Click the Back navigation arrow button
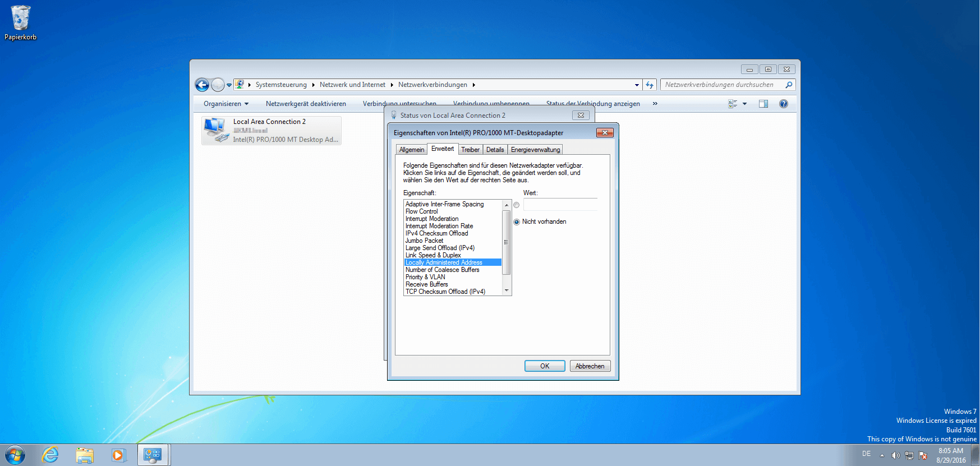This screenshot has height=466, width=980. tap(202, 85)
